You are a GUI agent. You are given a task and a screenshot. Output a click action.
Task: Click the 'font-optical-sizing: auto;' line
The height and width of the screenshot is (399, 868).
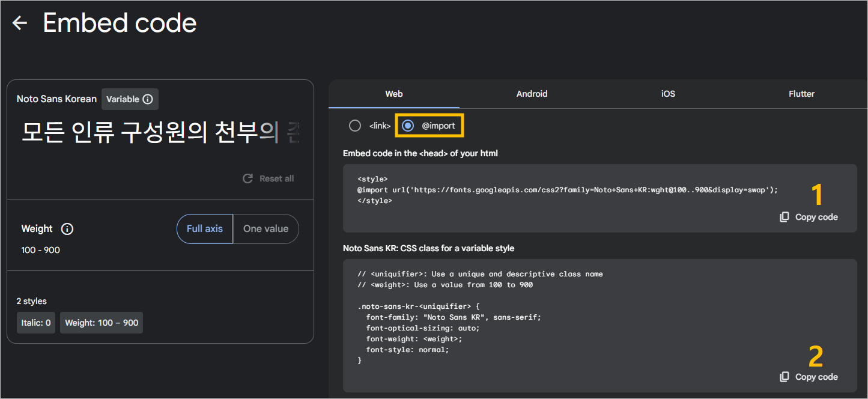[423, 328]
